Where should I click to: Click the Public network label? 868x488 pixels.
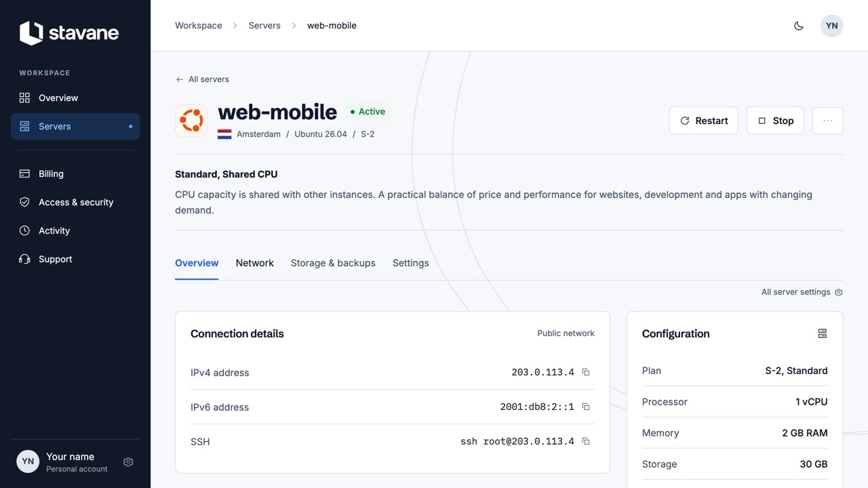click(x=566, y=333)
